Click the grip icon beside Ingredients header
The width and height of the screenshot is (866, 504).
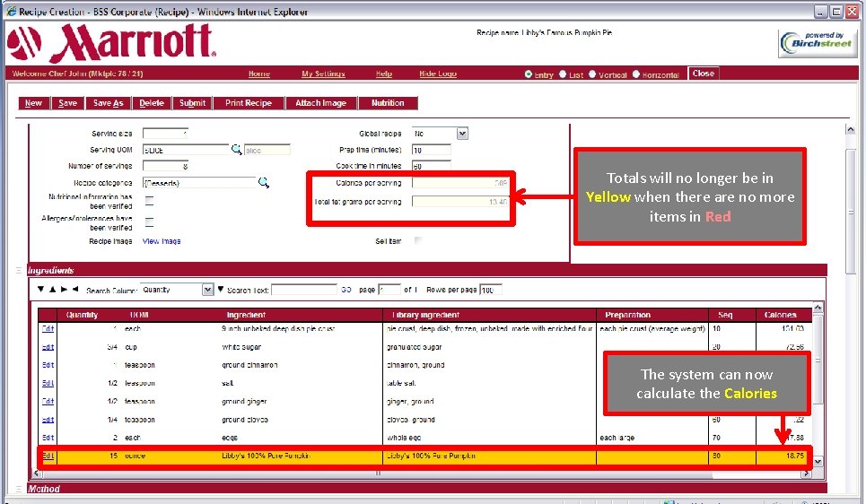coord(19,270)
